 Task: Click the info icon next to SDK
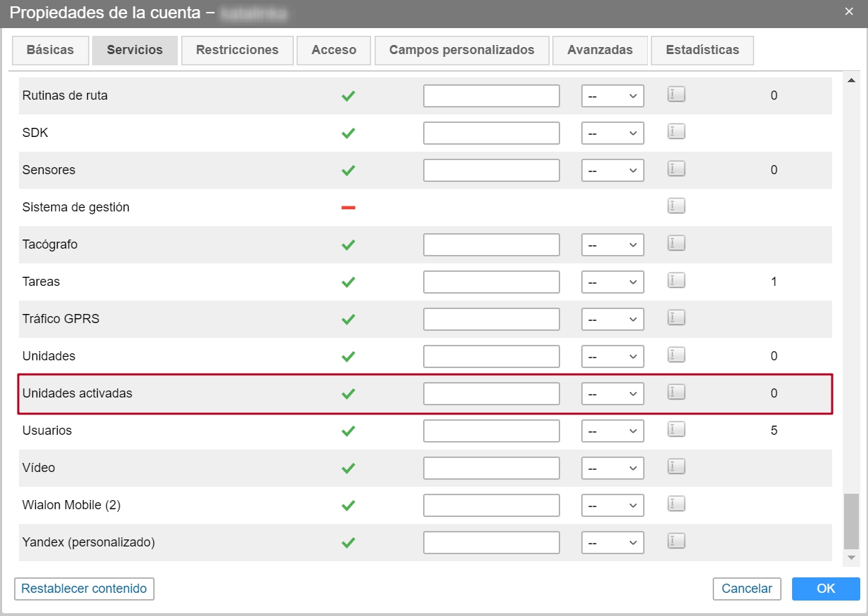pyautogui.click(x=675, y=131)
